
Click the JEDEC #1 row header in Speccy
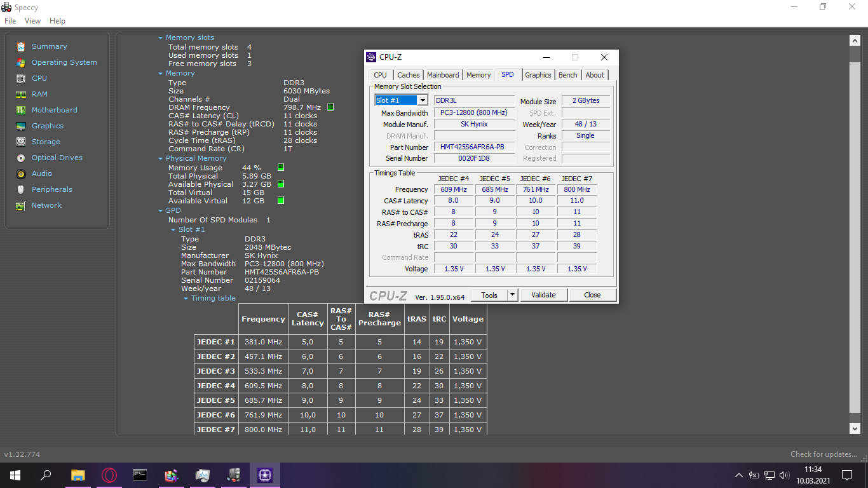216,342
